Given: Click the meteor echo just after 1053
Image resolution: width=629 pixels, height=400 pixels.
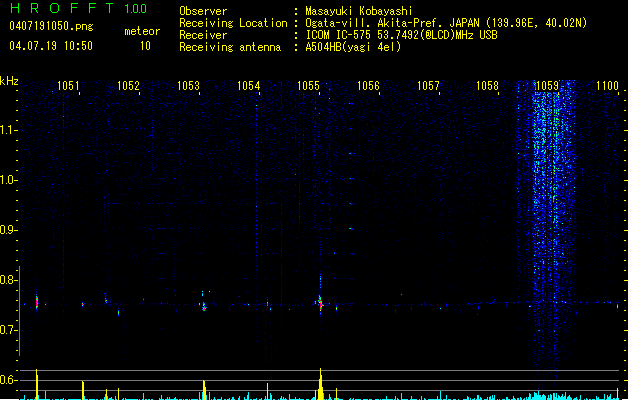Looking at the screenshot, I should 204,305.
